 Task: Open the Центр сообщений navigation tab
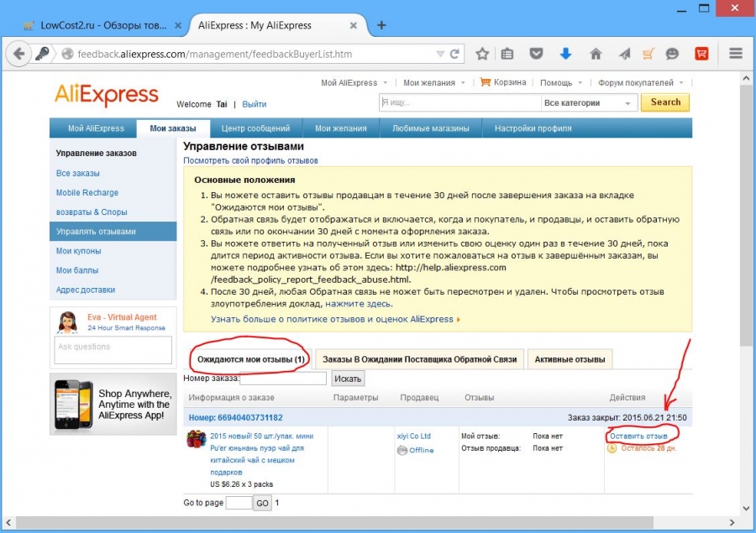pos(255,128)
